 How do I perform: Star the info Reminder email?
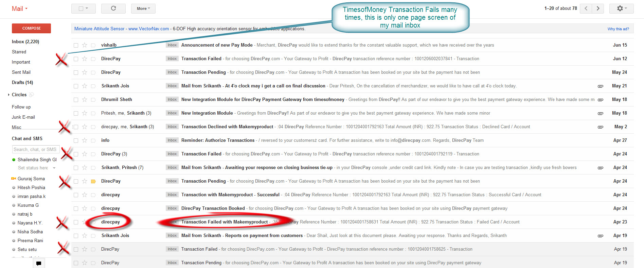(85, 140)
